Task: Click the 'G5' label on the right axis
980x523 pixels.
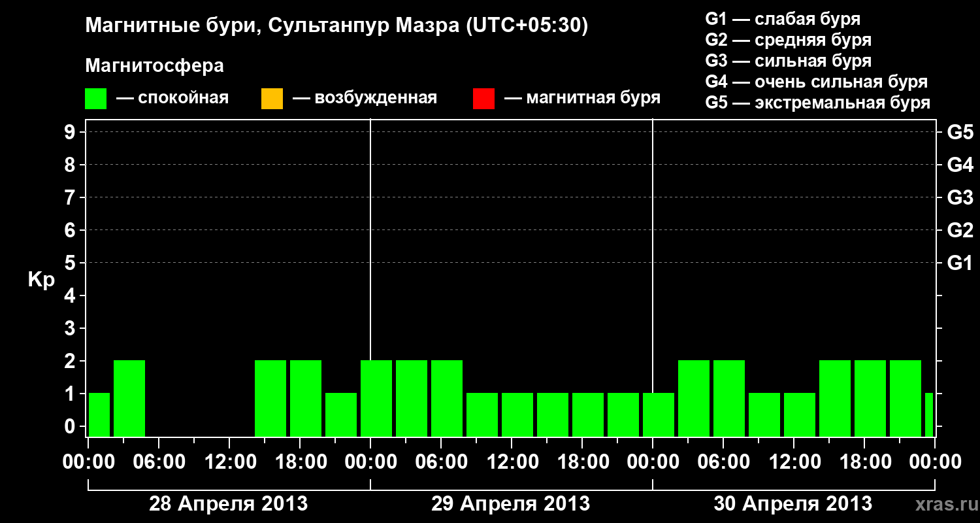Action: [x=960, y=132]
